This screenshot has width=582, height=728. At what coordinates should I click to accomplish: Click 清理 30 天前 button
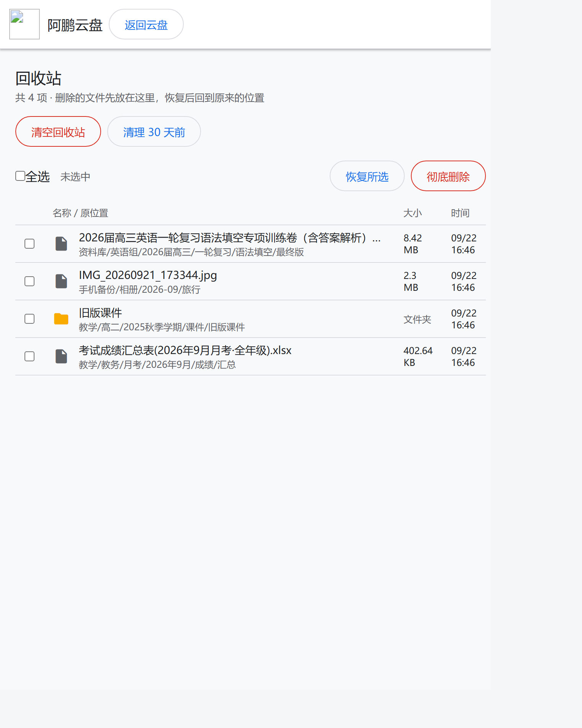pos(154,131)
